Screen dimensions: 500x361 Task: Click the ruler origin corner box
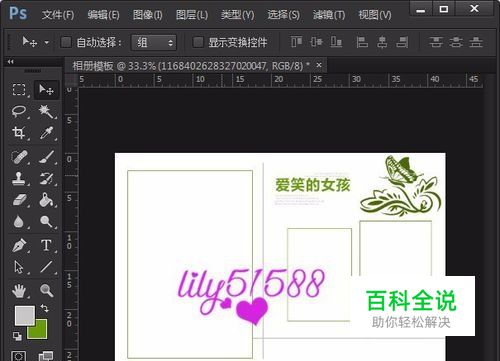pos(71,80)
